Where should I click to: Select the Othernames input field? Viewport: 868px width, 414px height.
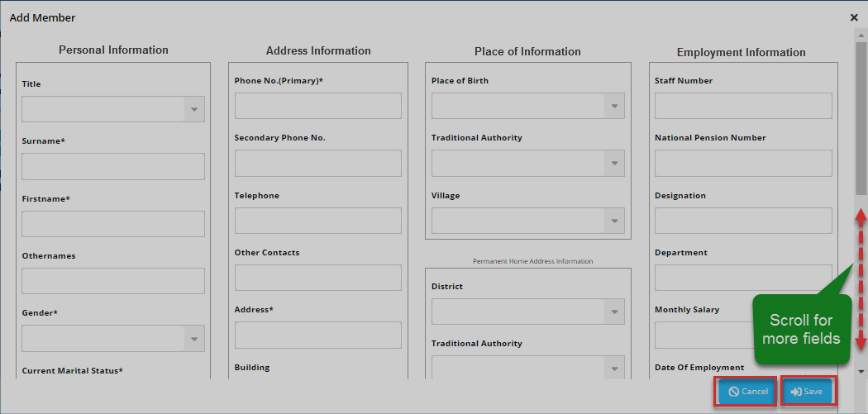point(113,281)
